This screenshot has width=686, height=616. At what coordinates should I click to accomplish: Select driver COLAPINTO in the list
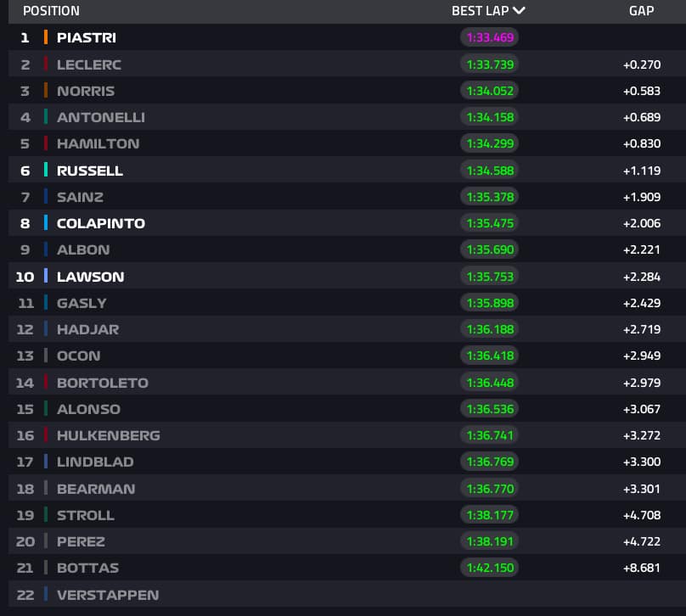(101, 223)
